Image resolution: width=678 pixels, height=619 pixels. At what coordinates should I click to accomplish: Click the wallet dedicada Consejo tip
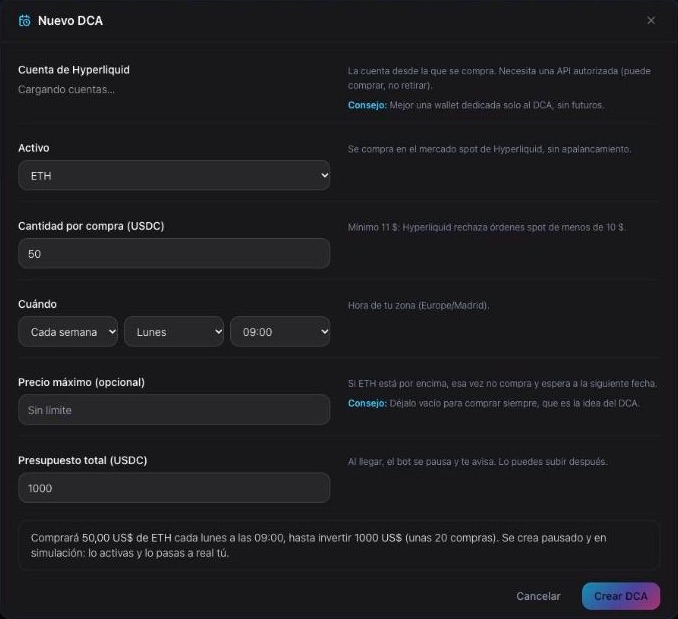476,105
